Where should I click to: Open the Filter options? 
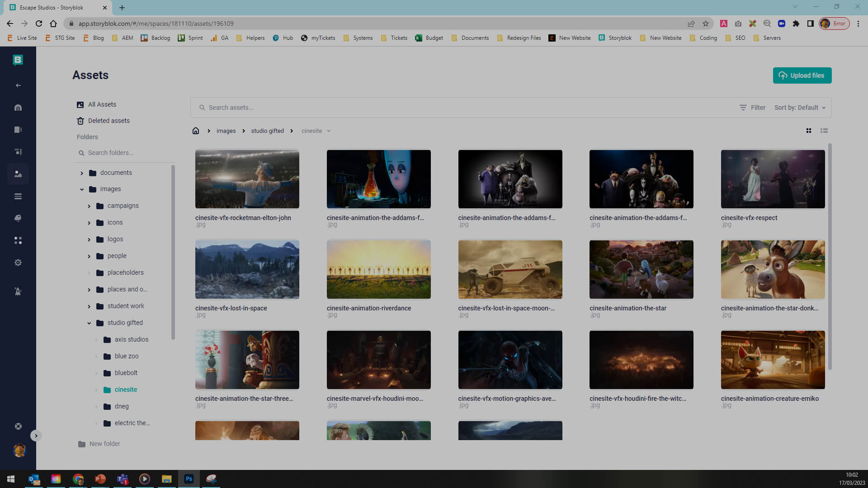(x=752, y=108)
